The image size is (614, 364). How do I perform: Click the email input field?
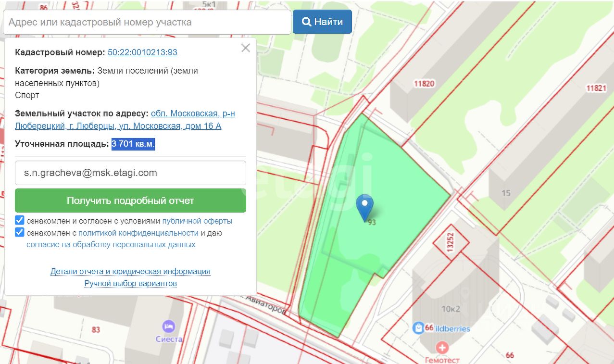click(x=130, y=173)
